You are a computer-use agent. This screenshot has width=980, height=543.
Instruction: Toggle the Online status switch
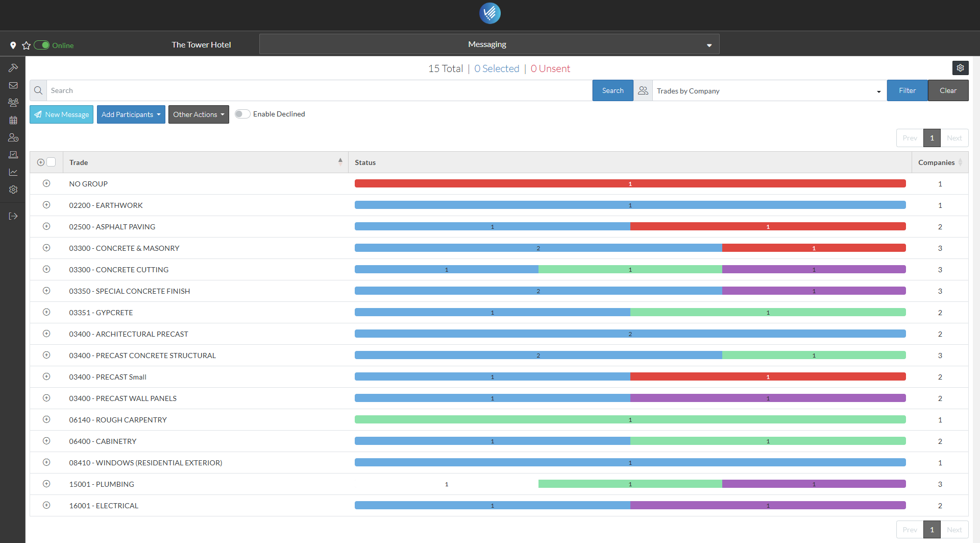point(43,45)
